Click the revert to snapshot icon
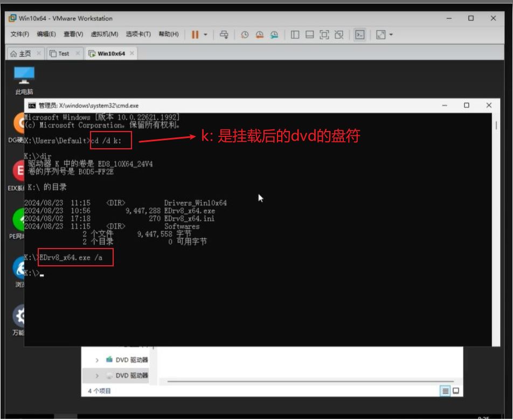 [x=259, y=35]
